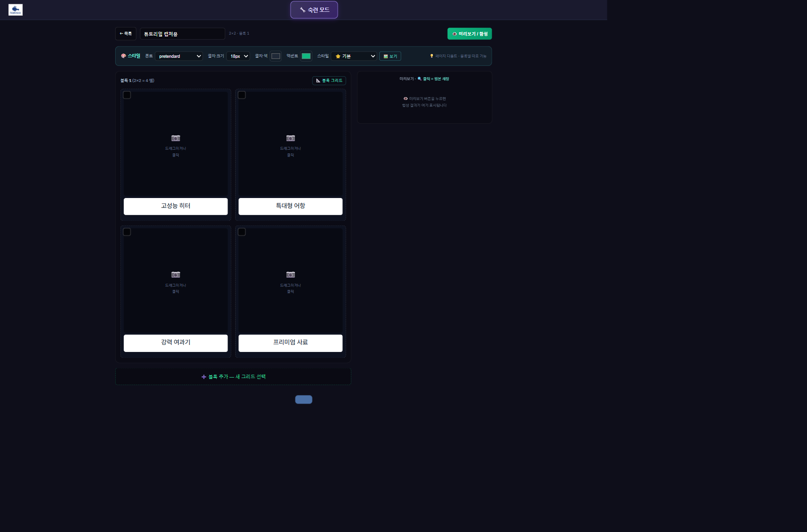Edit the 고성능 히터 caption field
The image size is (807, 532).
click(x=175, y=206)
